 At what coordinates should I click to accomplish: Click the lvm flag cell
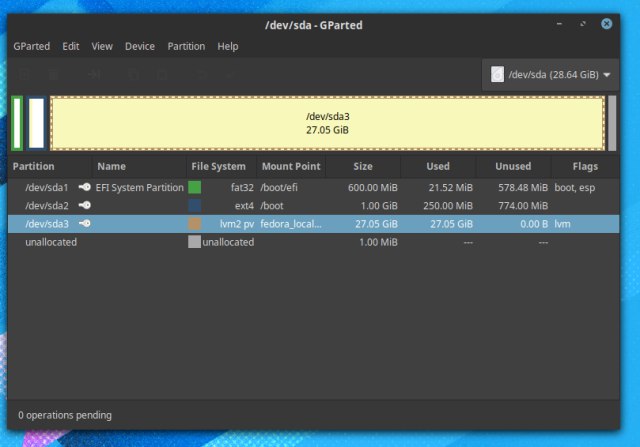pyautogui.click(x=562, y=224)
